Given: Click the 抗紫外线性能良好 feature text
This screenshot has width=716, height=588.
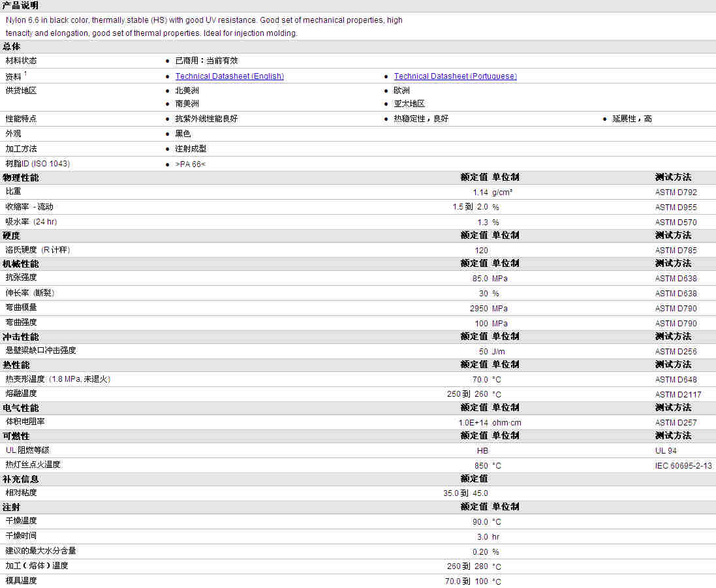Looking at the screenshot, I should click(206, 119).
